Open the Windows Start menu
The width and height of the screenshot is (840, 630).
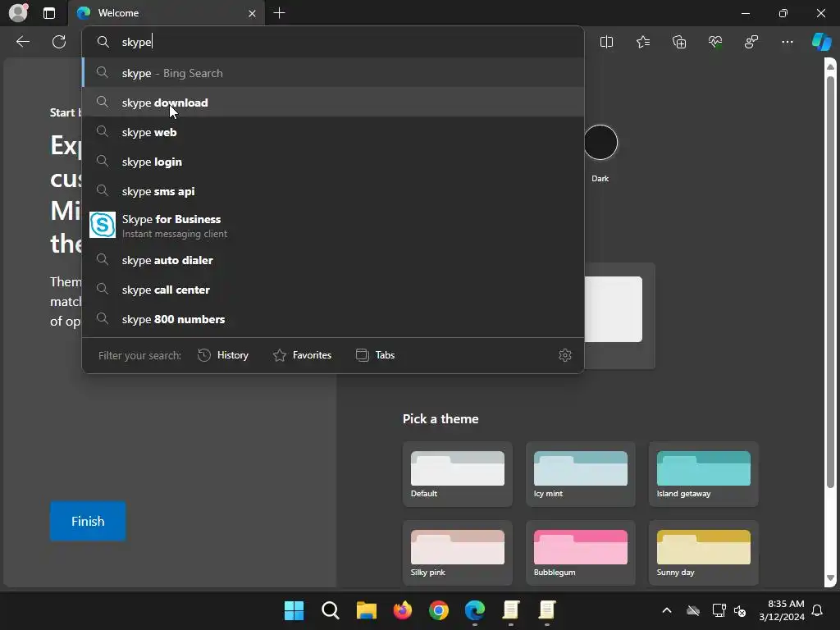[x=294, y=610]
